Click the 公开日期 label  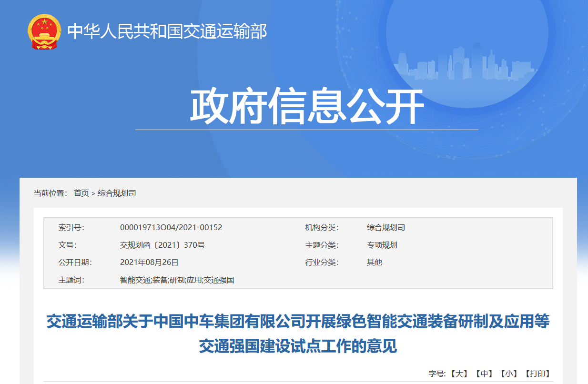75,262
